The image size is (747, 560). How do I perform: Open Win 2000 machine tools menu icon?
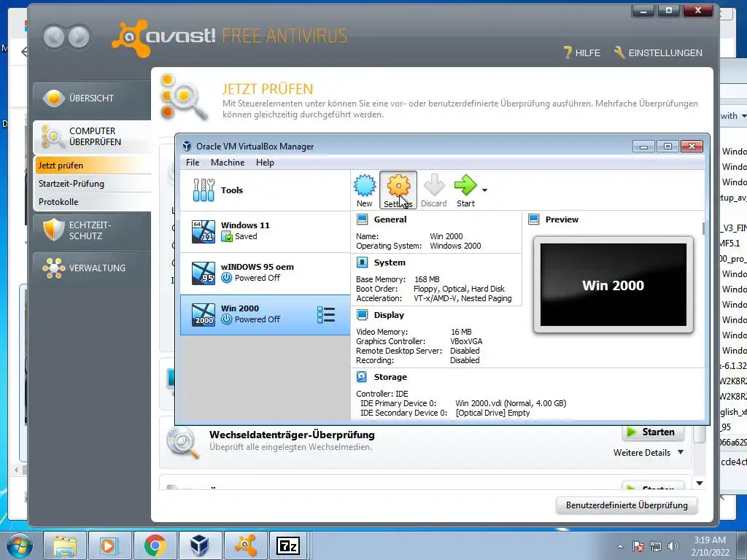326,315
